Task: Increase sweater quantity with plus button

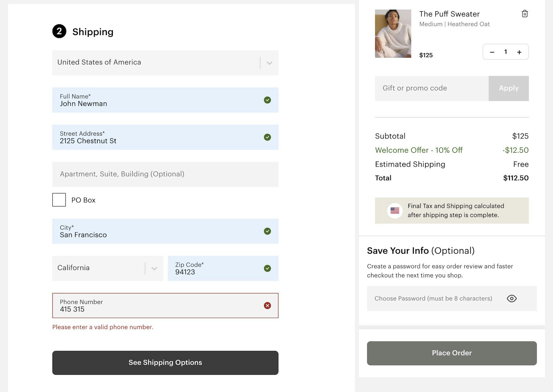Action: click(x=519, y=52)
